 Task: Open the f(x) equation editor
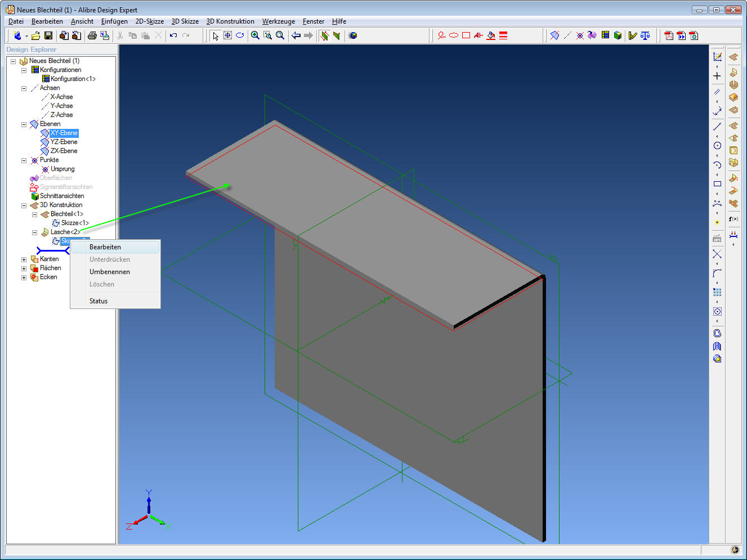(x=733, y=219)
